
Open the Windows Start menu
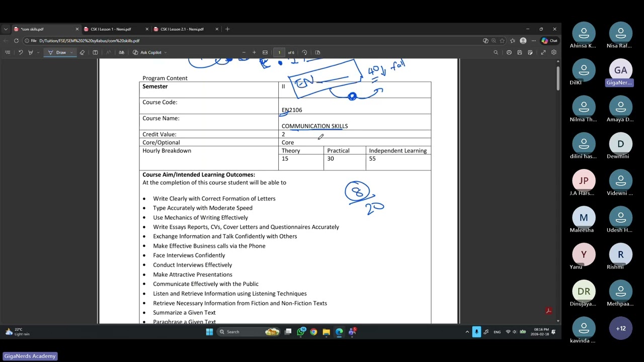click(209, 332)
